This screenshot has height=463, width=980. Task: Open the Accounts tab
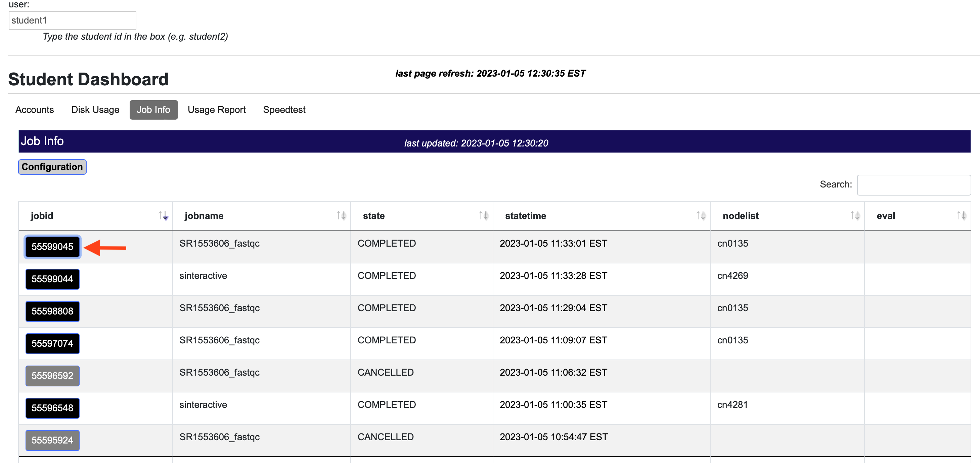pos(35,110)
